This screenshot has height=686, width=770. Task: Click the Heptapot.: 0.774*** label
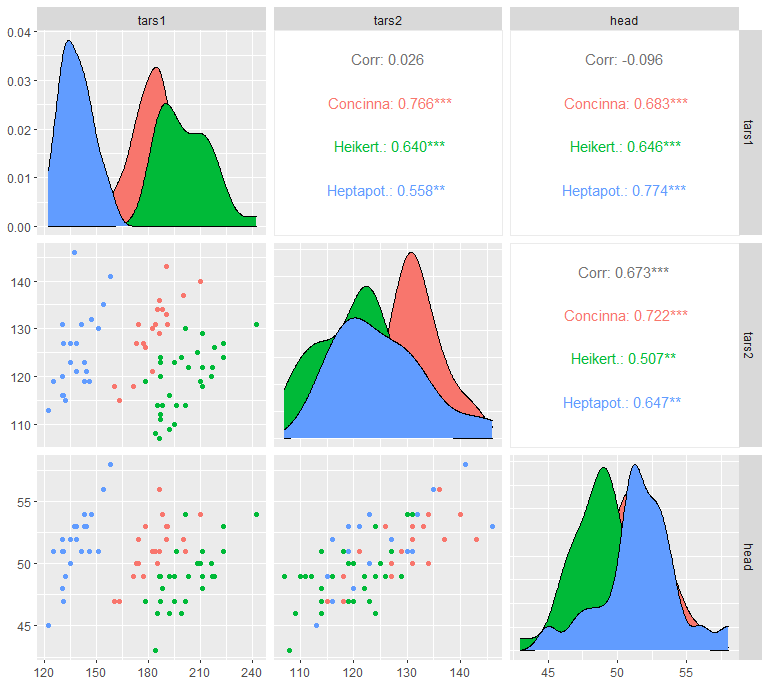coord(624,191)
